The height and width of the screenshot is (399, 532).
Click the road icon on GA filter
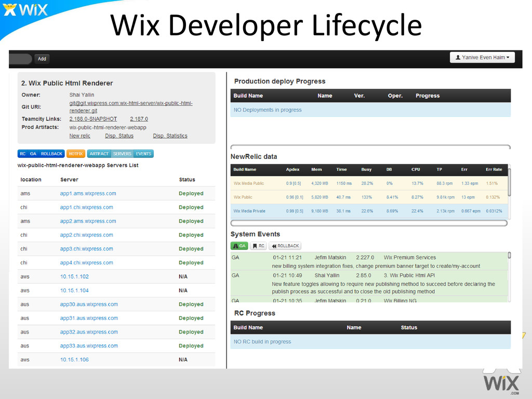point(235,246)
